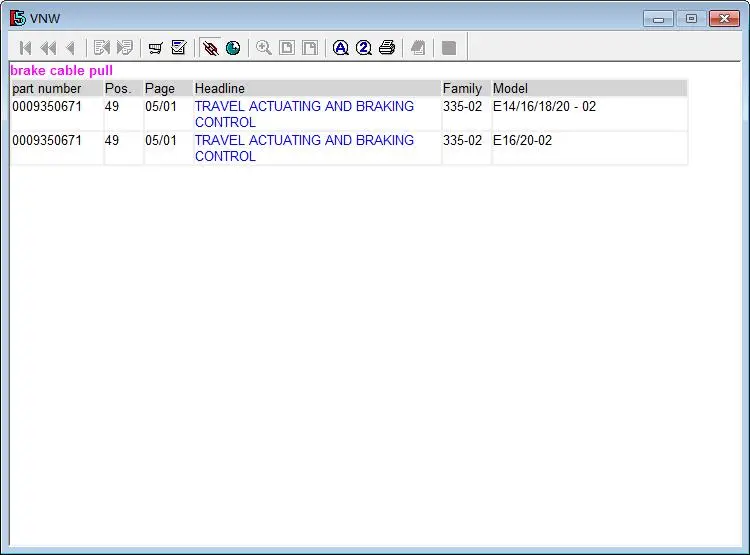Click model cell 'E16/20-02'

click(x=522, y=140)
